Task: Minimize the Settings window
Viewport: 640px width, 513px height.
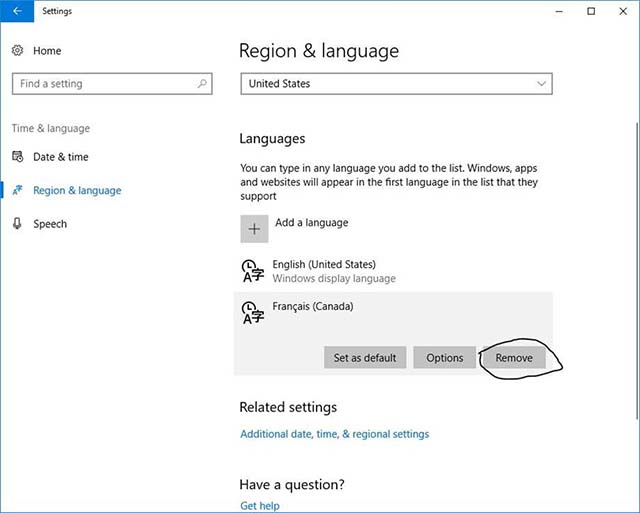Action: coord(559,11)
